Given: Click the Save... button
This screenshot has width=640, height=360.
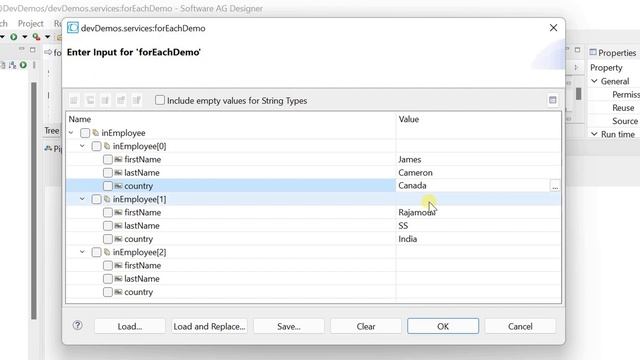Looking at the screenshot, I should click(x=289, y=326).
